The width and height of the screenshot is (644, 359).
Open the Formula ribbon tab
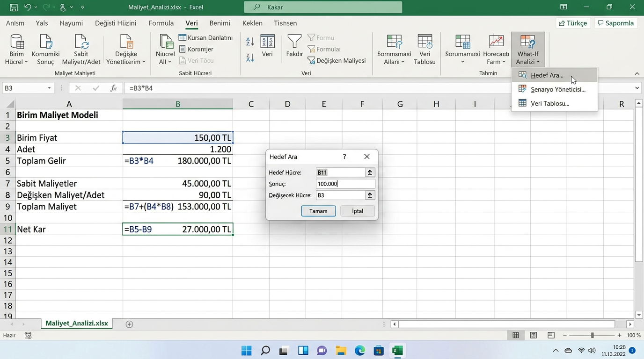point(161,23)
